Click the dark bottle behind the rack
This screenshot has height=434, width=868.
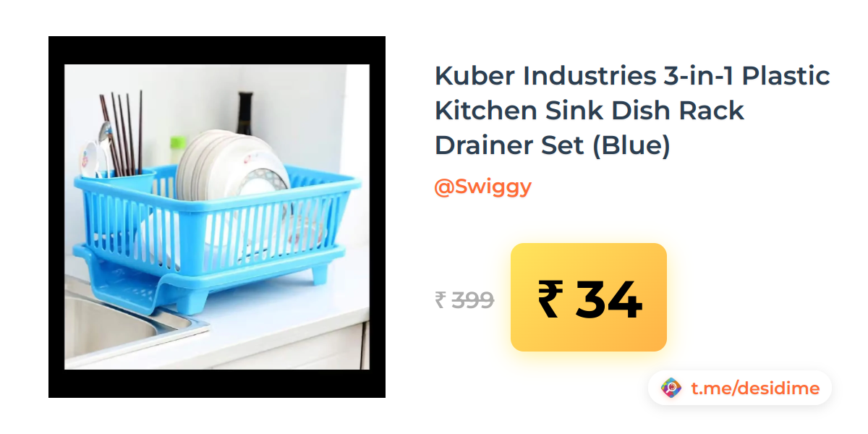coord(244,116)
